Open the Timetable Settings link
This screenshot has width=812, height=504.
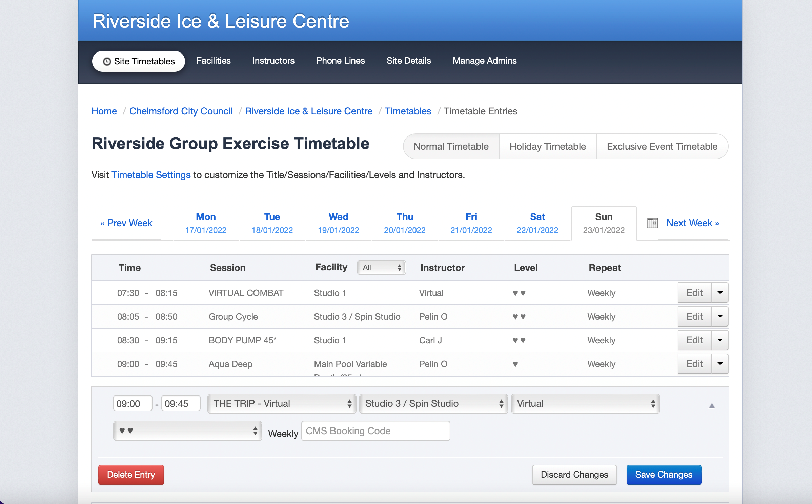[x=151, y=175]
